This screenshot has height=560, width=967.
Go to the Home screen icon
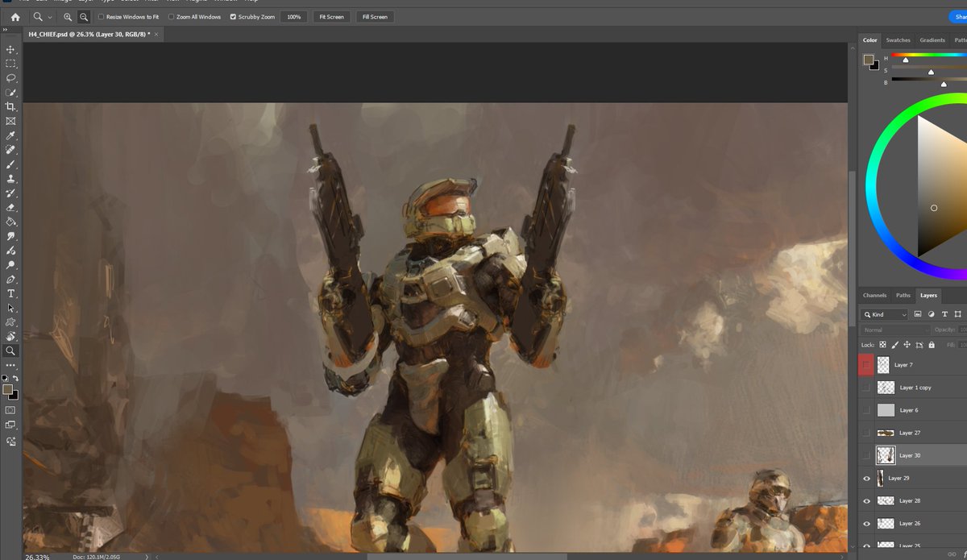pyautogui.click(x=15, y=17)
